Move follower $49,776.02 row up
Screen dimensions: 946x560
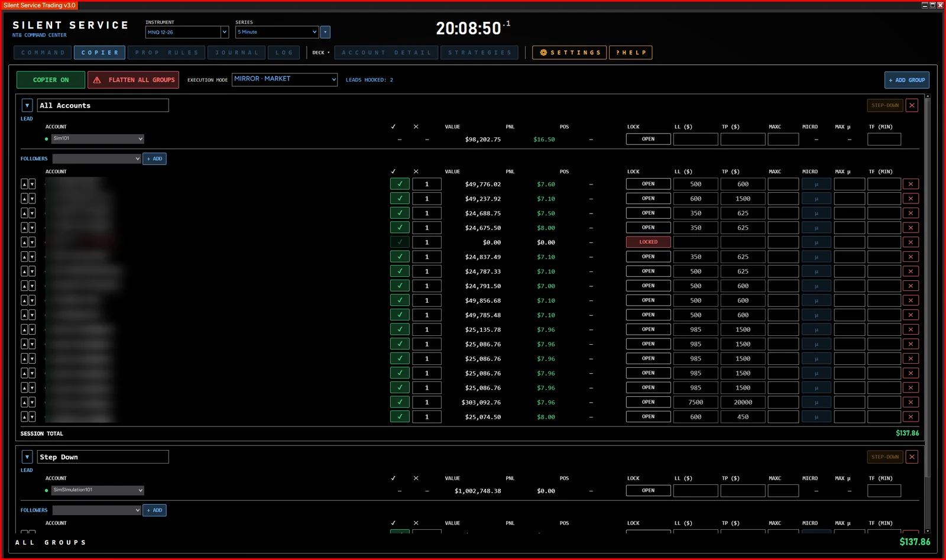[24, 184]
